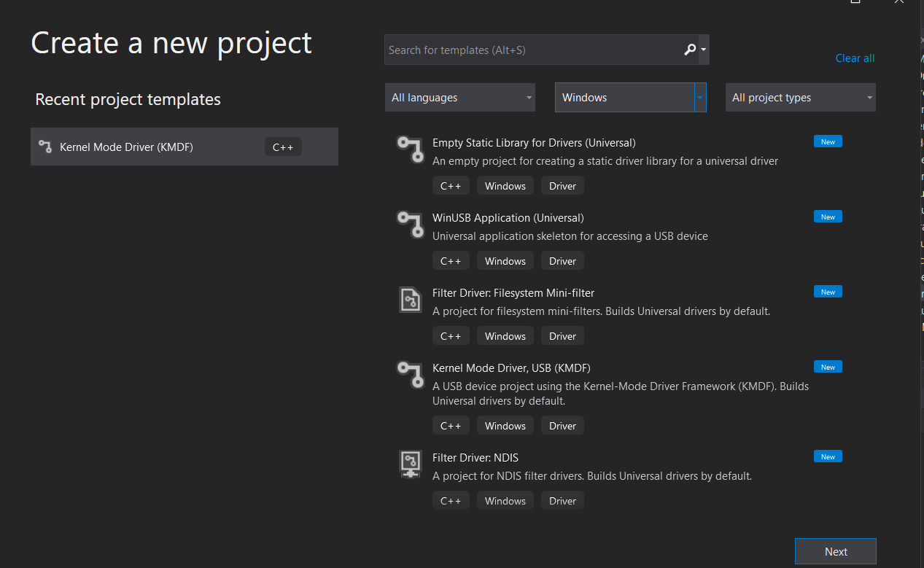Click the Filesystem Mini-filter template icon

tap(410, 300)
